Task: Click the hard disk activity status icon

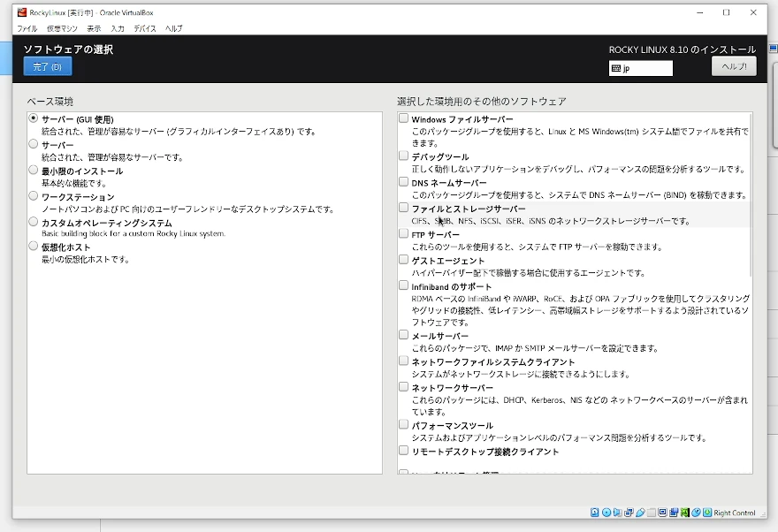Action: 594,513
